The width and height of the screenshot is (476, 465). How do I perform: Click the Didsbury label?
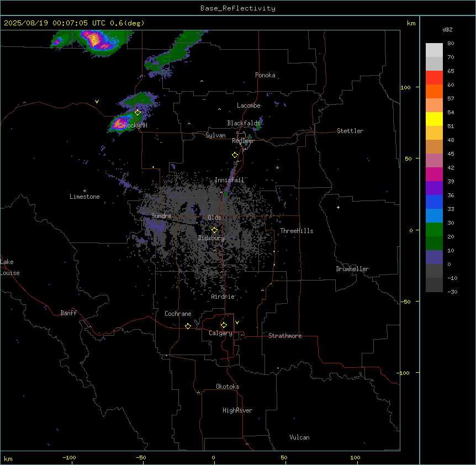tap(211, 238)
